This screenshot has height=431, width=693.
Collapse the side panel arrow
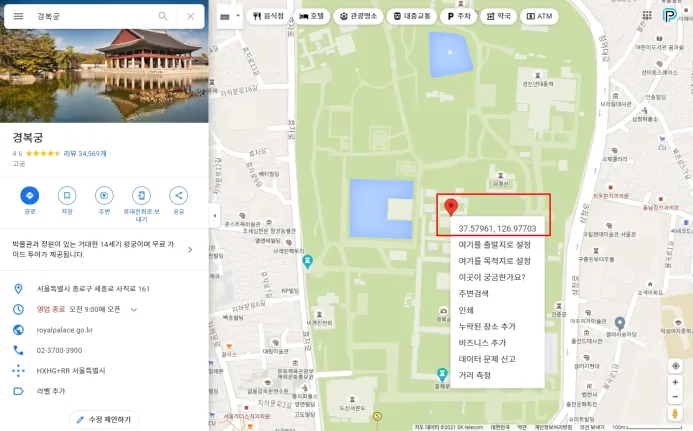pyautogui.click(x=215, y=216)
